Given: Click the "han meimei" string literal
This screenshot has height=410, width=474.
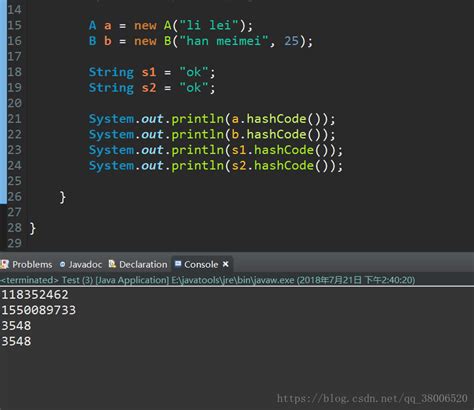Looking at the screenshot, I should [224, 41].
